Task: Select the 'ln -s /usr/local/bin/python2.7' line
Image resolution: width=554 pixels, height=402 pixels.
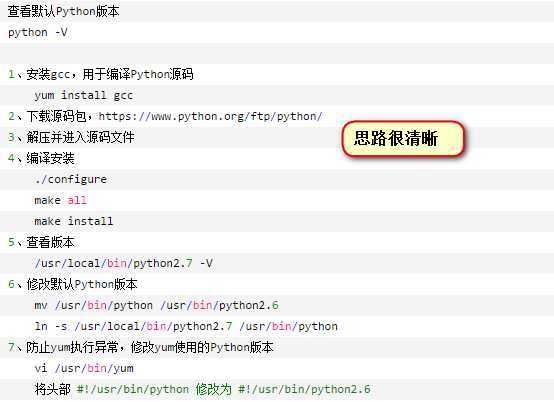Action: click(186, 326)
